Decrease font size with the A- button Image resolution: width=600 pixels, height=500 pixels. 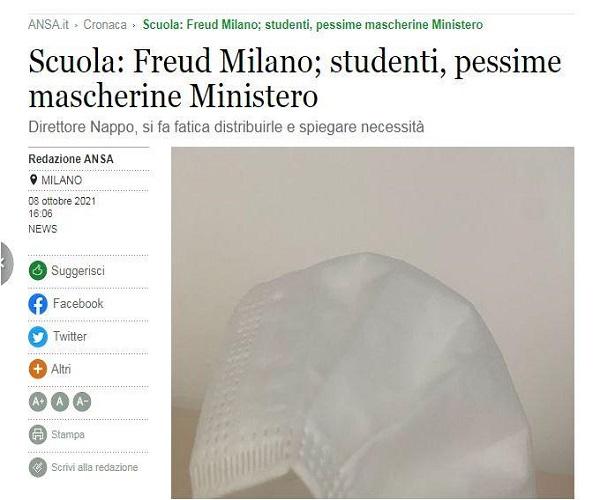(x=82, y=402)
